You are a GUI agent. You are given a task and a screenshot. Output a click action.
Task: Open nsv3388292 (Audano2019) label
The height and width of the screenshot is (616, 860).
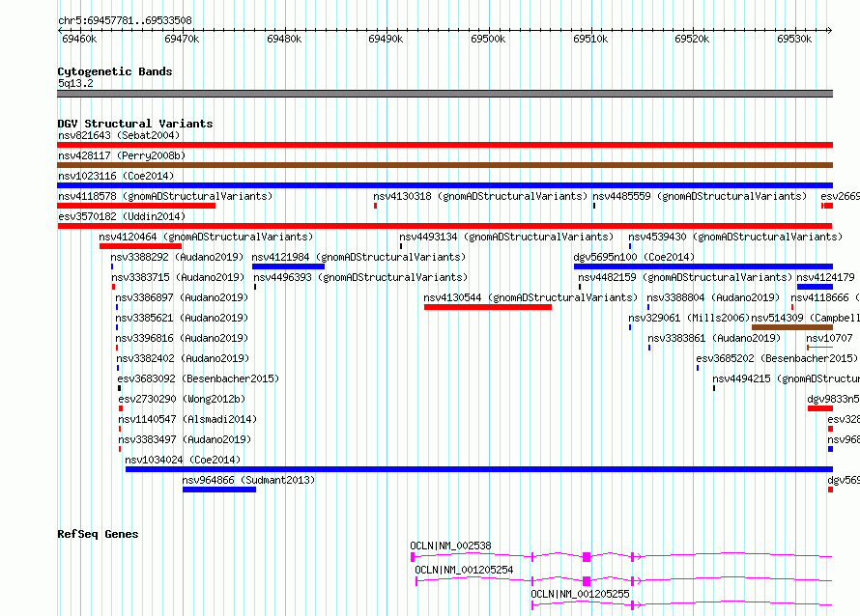tap(177, 257)
